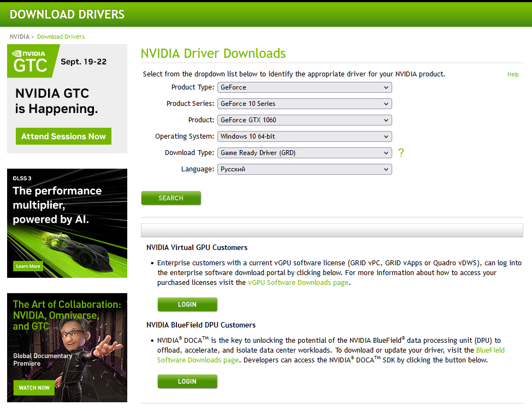Screen dimensions: 532x411
Task: Open the Help link
Action: (513, 74)
